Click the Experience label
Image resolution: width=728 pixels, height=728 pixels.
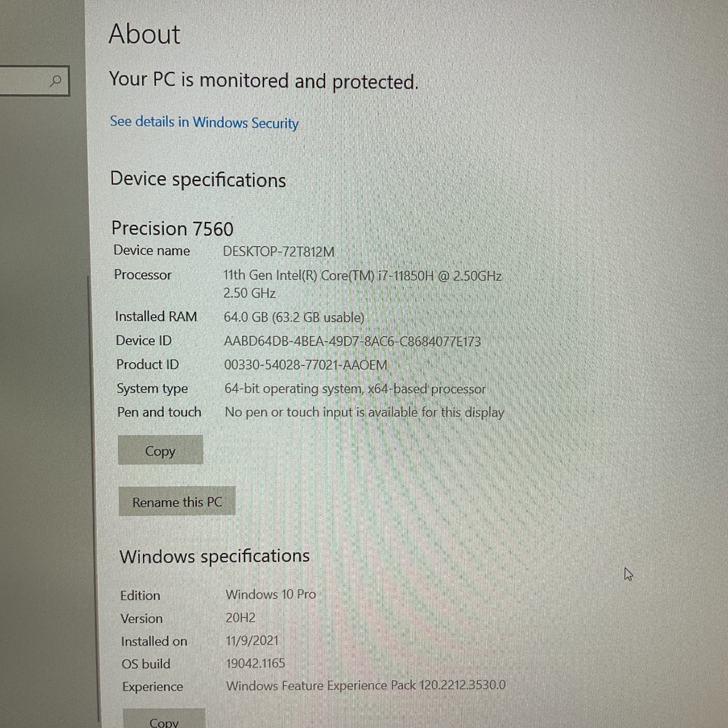[x=153, y=687]
